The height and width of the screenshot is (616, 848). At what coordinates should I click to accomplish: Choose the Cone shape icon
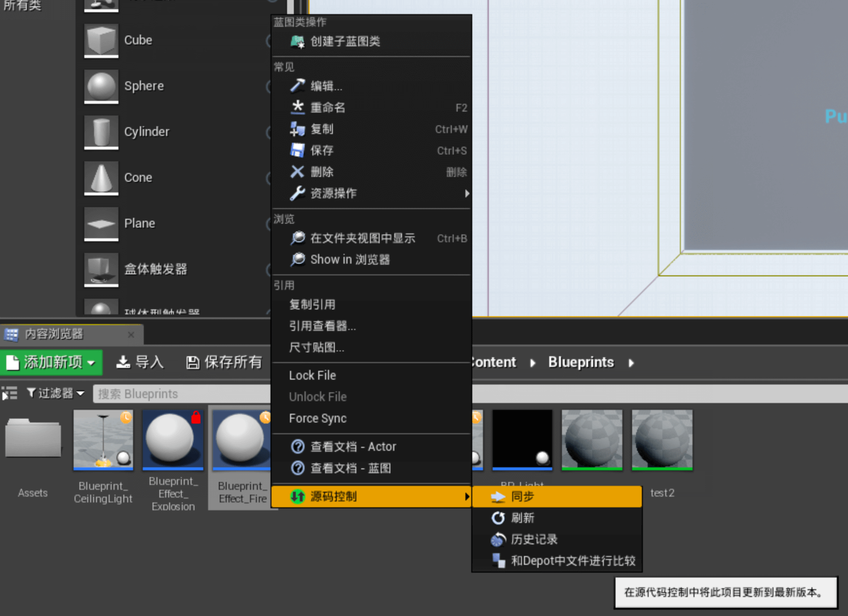pyautogui.click(x=101, y=177)
